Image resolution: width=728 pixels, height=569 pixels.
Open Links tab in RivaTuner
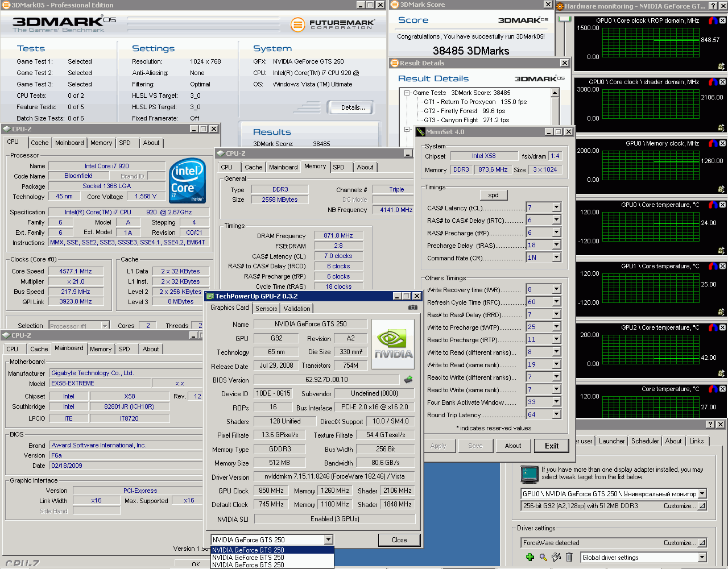696,441
